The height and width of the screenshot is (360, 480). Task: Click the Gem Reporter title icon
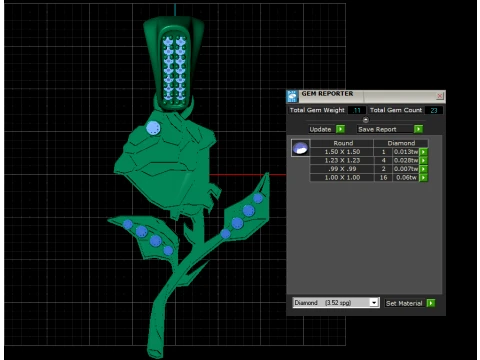coord(292,96)
